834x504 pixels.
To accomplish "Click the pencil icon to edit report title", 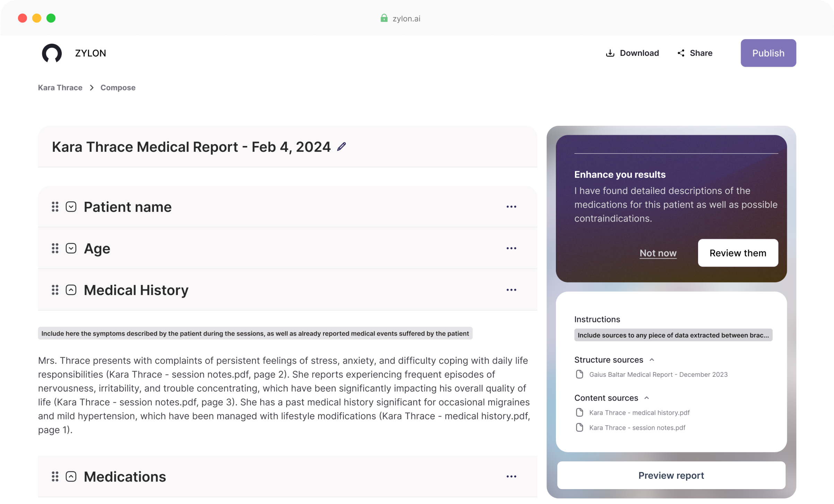I will click(x=341, y=147).
